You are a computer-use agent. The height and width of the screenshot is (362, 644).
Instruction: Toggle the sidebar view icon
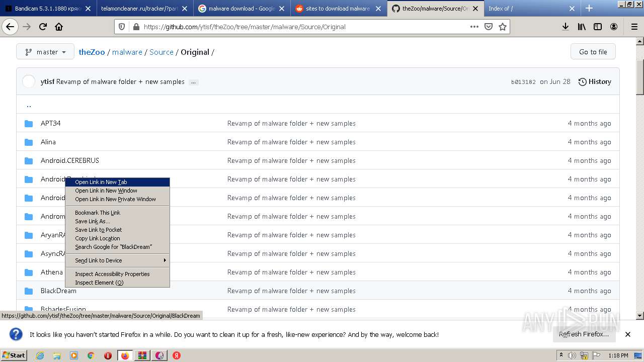(598, 27)
